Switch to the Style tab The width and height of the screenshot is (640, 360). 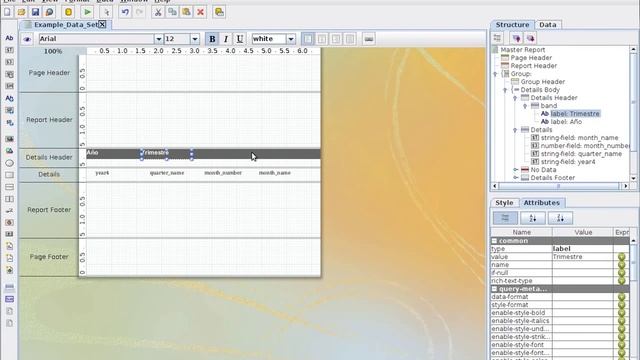[504, 203]
